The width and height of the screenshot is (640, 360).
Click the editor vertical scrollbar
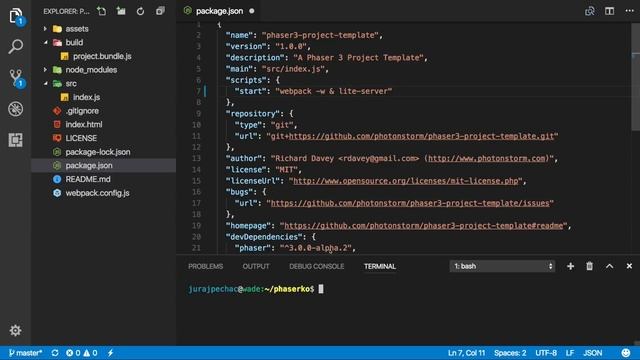636,78
